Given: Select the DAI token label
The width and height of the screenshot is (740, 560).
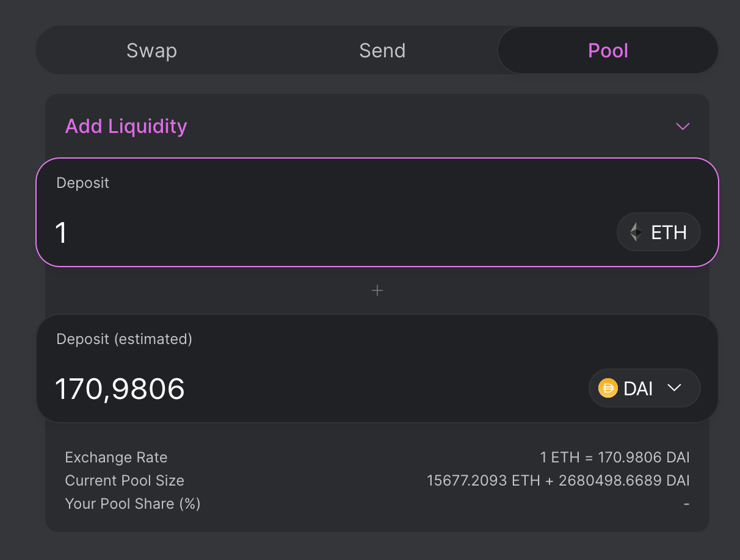Looking at the screenshot, I should point(639,389).
